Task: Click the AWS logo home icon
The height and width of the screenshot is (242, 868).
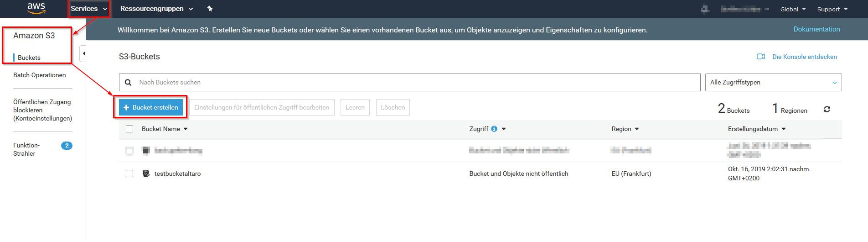Action: (36, 8)
